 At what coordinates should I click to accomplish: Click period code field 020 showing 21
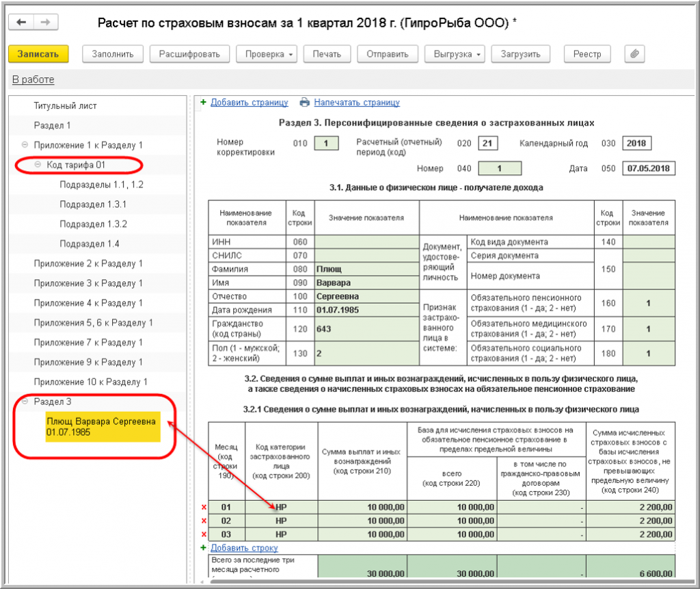click(488, 143)
